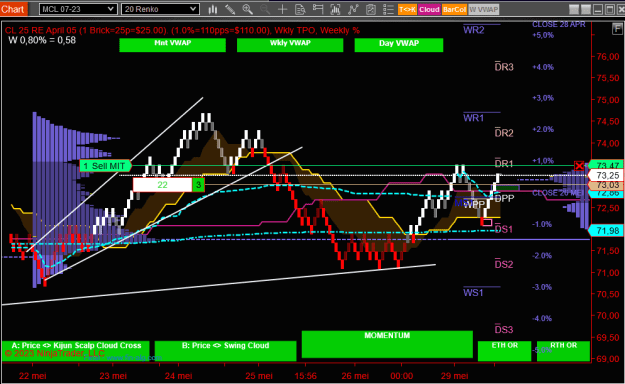Screen dimensions: 625x384
Task: Open the MCL 07-23 instrument dropdown
Action: (x=78, y=9)
